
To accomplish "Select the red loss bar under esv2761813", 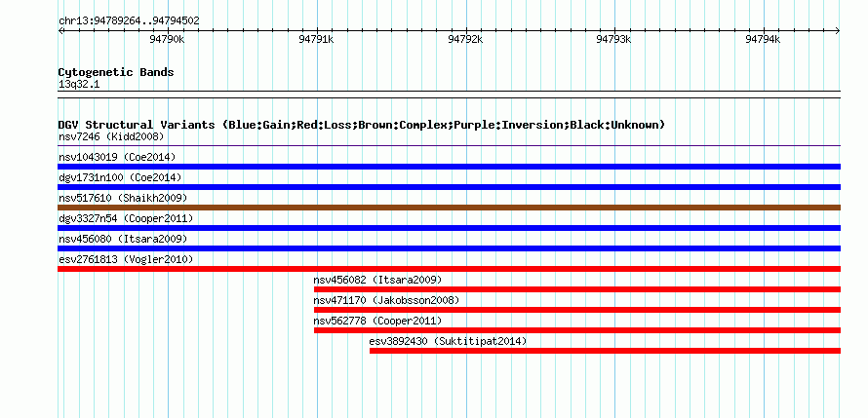I will [x=449, y=269].
